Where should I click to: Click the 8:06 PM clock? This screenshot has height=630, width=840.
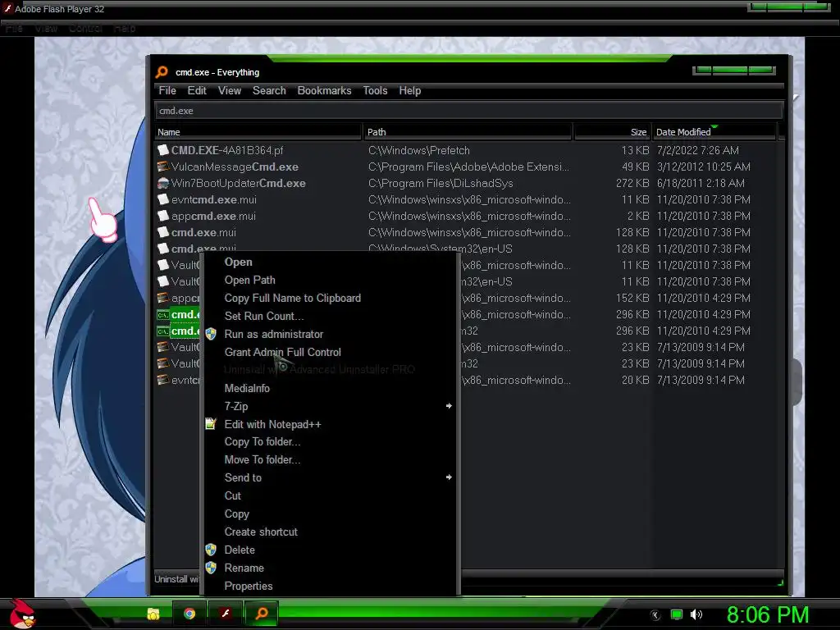coord(767,614)
